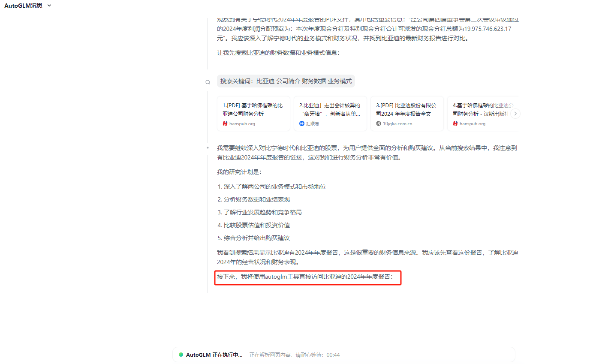Open result 4 from 汉斯出版社
The image size is (596, 364).
coord(480,109)
